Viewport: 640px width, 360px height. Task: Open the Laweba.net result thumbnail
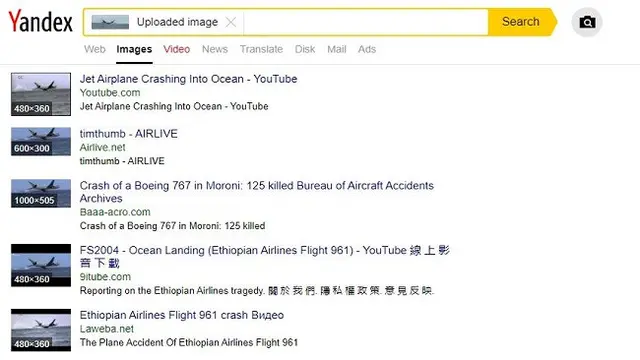(41, 330)
